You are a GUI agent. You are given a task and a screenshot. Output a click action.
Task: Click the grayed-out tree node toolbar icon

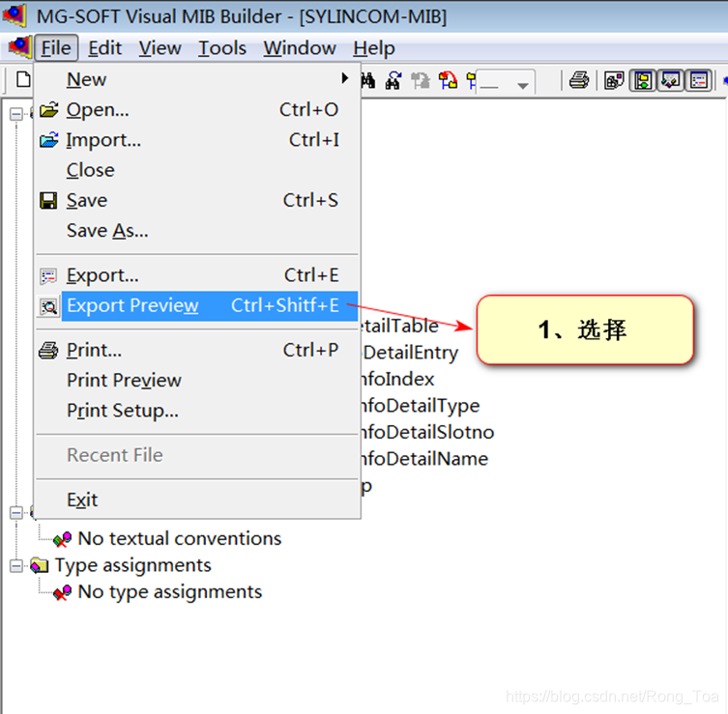pos(421,80)
